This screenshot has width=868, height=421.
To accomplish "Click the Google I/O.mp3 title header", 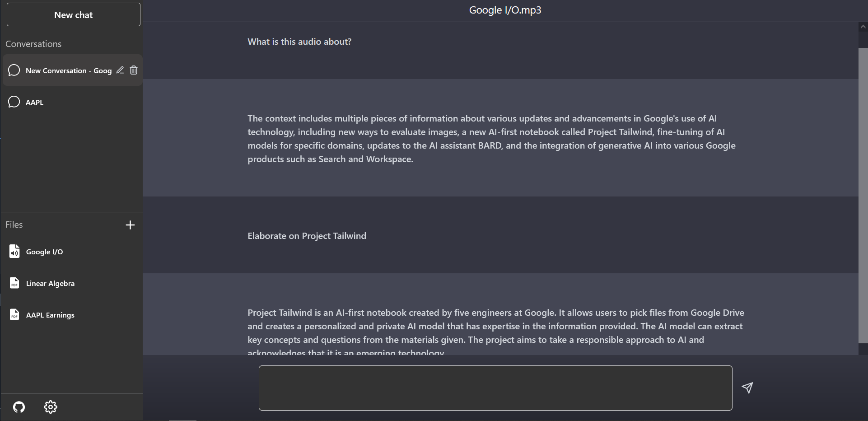I will click(505, 10).
